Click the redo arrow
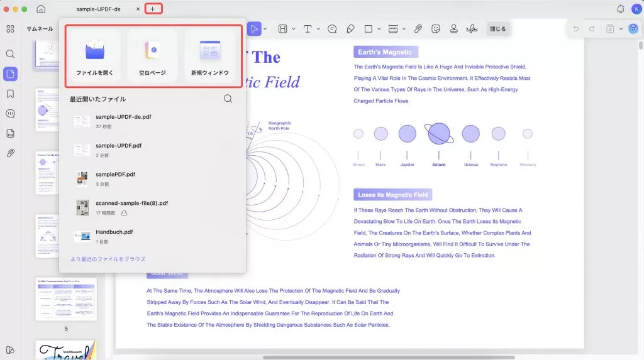This screenshot has width=644, height=360. [592, 29]
